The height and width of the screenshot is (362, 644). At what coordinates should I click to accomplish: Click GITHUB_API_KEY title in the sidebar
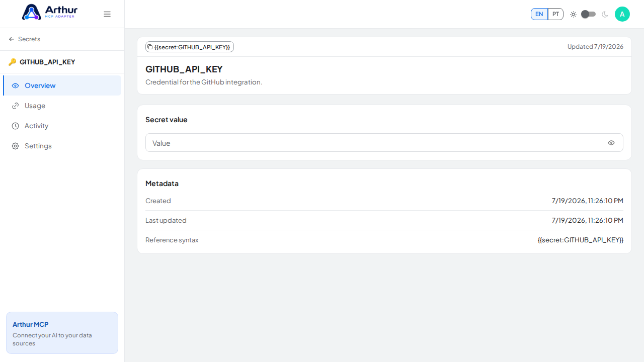point(47,62)
